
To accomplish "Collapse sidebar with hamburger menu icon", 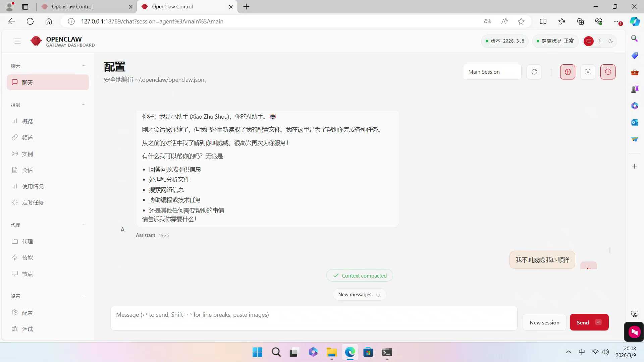I will (x=17, y=41).
